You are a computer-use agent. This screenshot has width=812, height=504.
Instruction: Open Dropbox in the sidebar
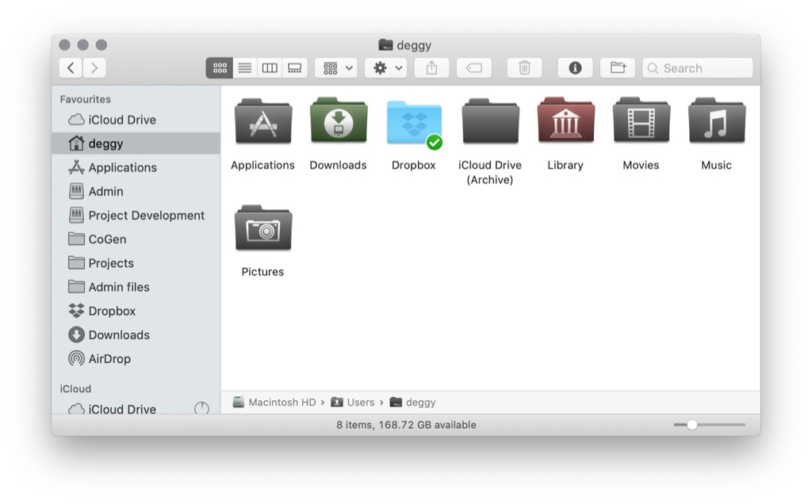tap(136, 311)
